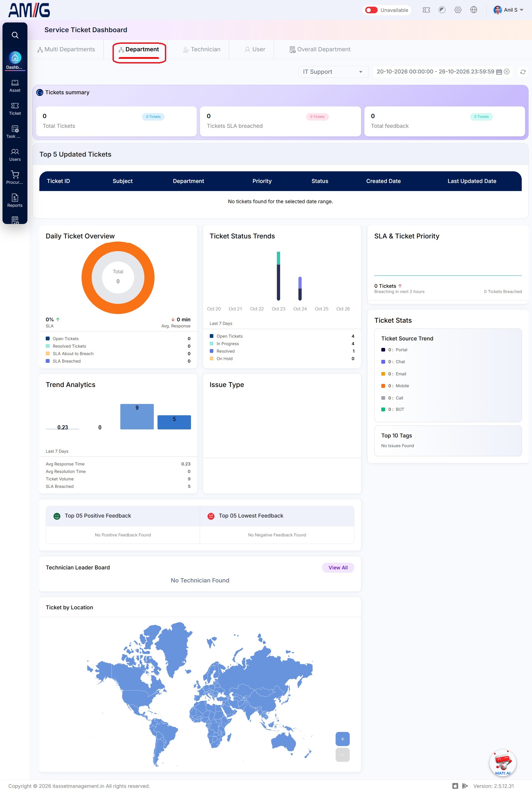Viewport: 532px width, 792px height.
Task: Open the Users section in sidebar
Action: pyautogui.click(x=15, y=155)
